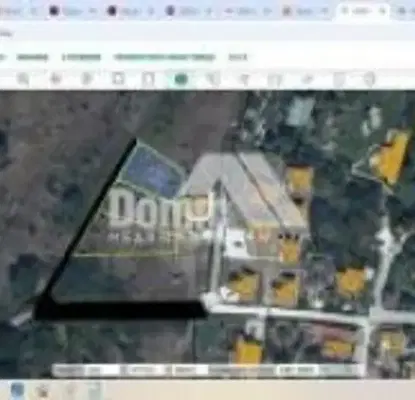Click the toolbar icon right after the magnifier
The height and width of the screenshot is (400, 415).
coord(55,79)
